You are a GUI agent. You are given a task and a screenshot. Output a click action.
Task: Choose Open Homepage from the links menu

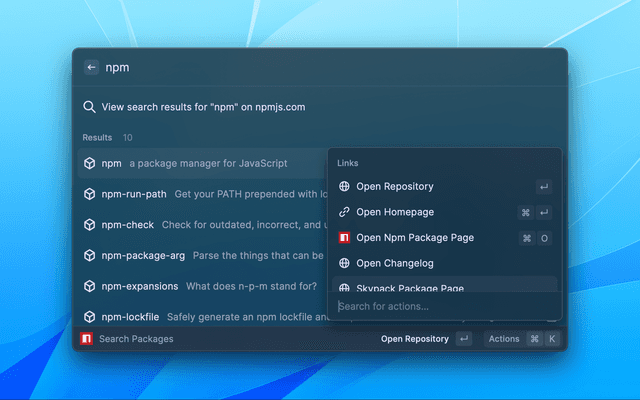point(395,212)
